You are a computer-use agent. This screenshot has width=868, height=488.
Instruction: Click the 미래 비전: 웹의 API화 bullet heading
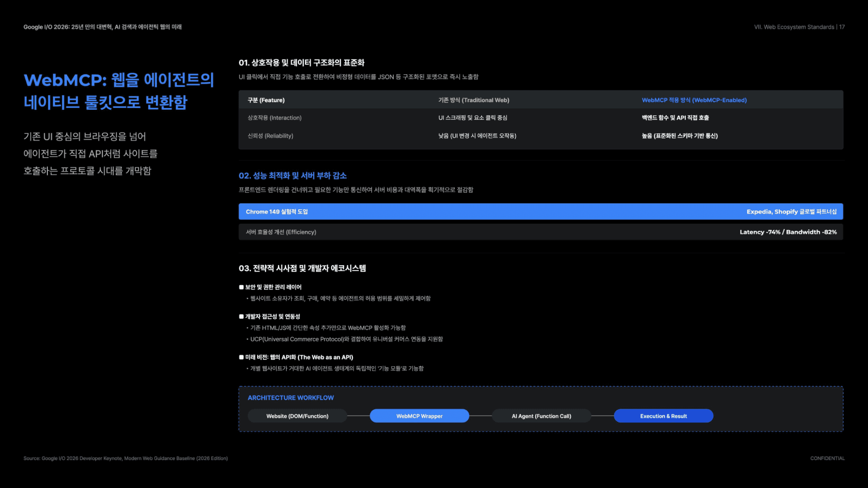pos(296,357)
